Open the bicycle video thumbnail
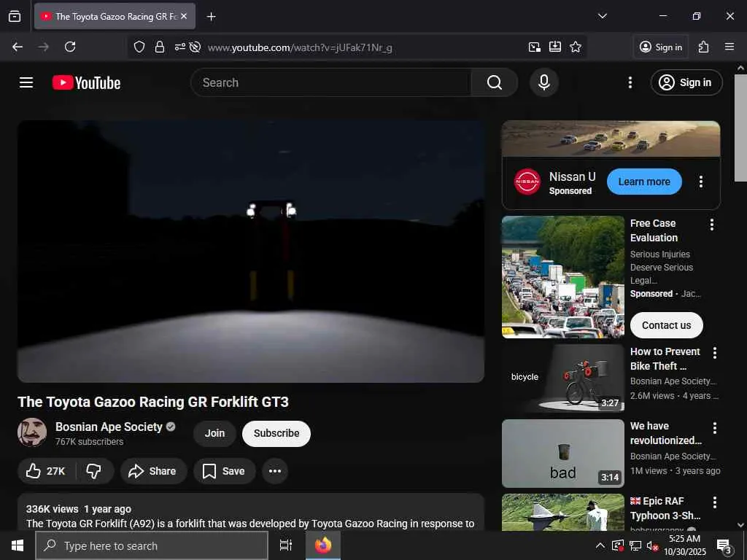This screenshot has height=560, width=747. [x=563, y=378]
